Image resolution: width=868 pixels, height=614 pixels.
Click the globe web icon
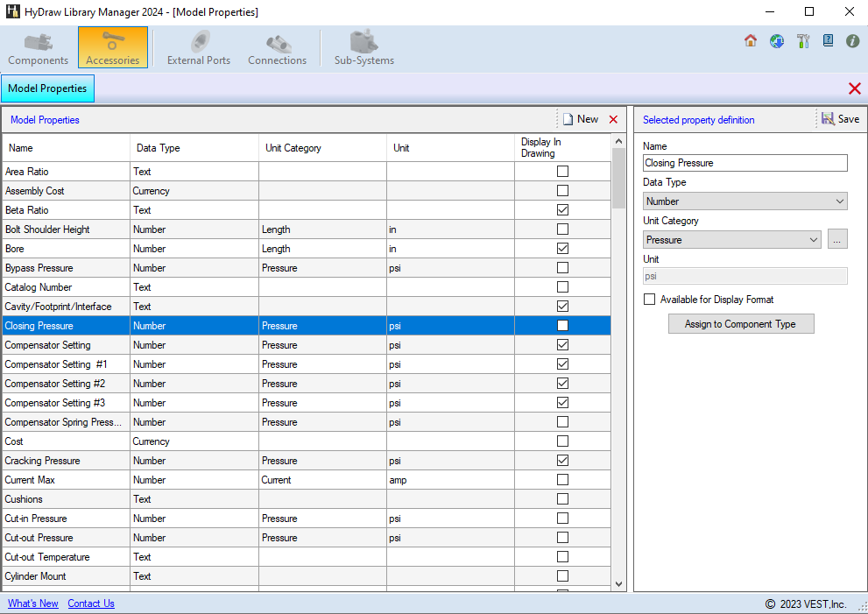[777, 41]
